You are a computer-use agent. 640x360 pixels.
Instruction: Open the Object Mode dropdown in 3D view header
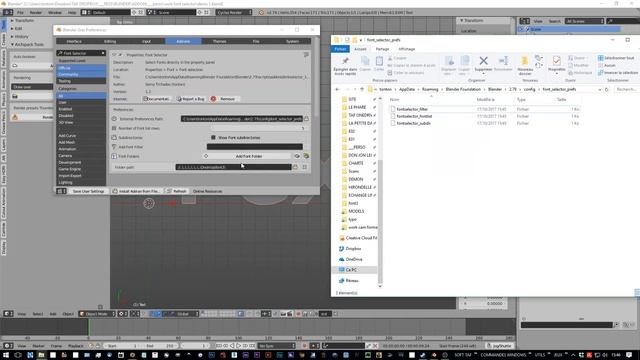tap(98, 314)
